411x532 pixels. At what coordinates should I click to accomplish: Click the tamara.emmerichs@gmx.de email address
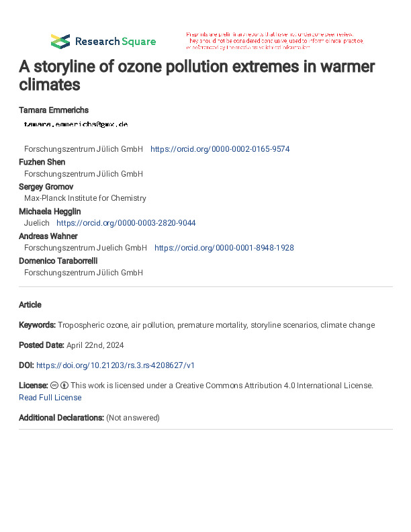(76, 124)
